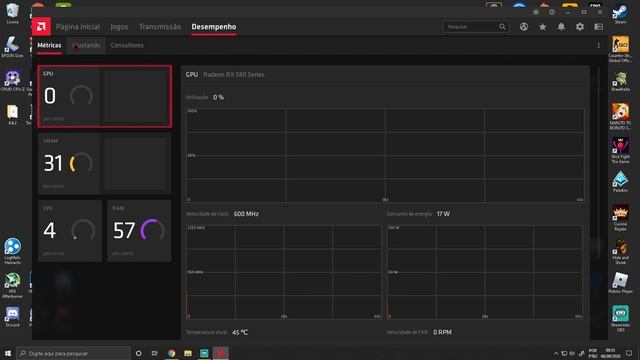Open File Explorer from the taskbar
The image size is (640, 360).
pos(188,353)
